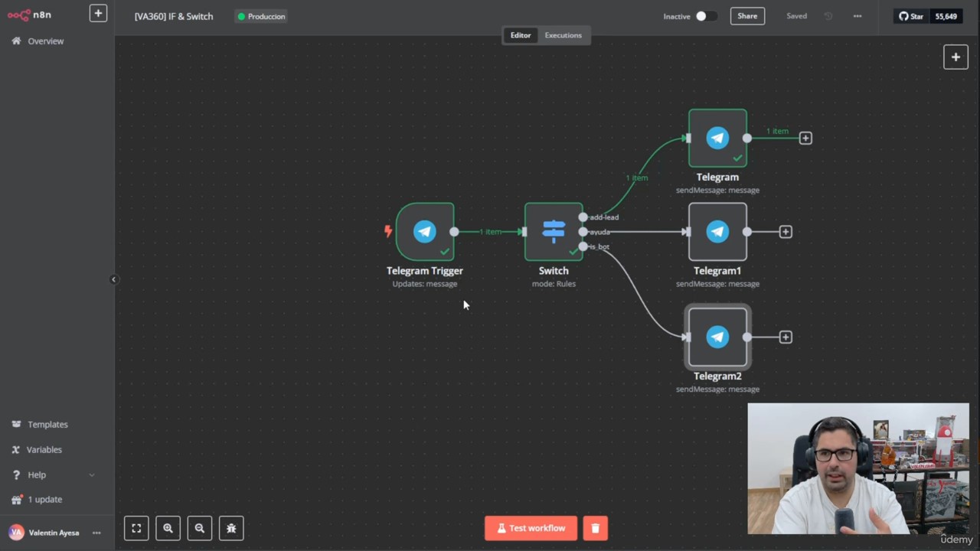Click 1 item label on trigger connection
Image resolution: width=980 pixels, height=551 pixels.
tap(490, 232)
